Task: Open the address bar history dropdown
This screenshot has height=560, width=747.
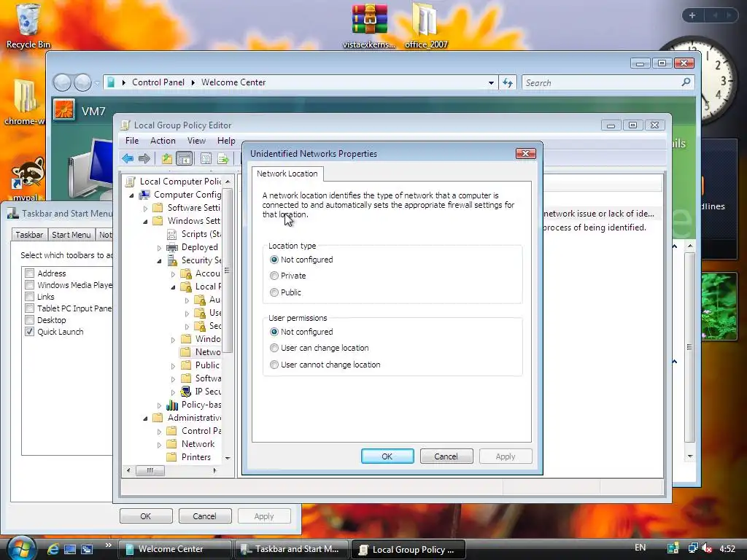Action: (x=491, y=83)
